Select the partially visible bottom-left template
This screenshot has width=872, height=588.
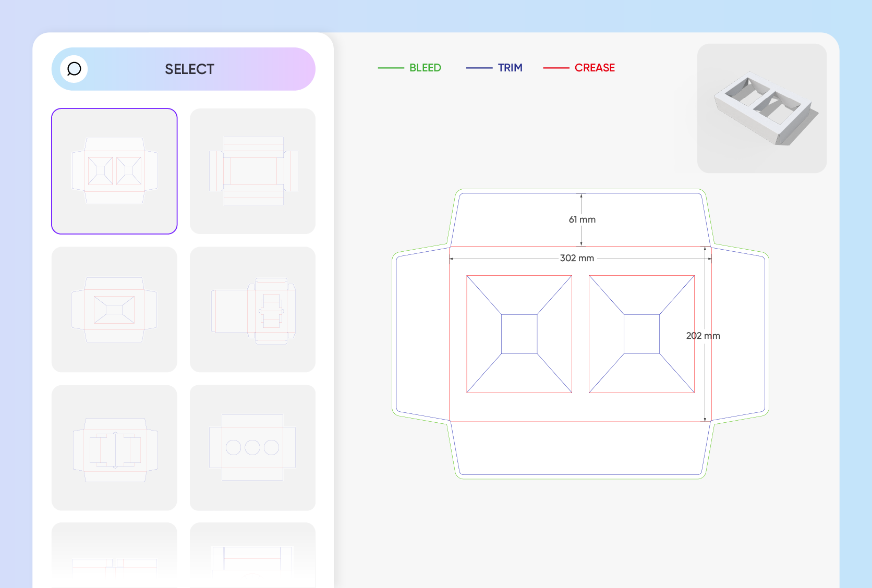114,555
